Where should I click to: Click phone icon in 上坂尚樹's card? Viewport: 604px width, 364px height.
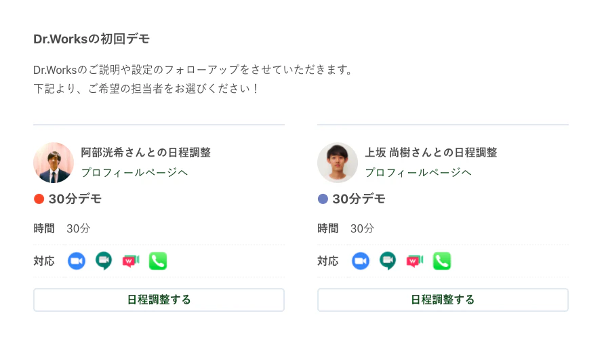coord(442,261)
